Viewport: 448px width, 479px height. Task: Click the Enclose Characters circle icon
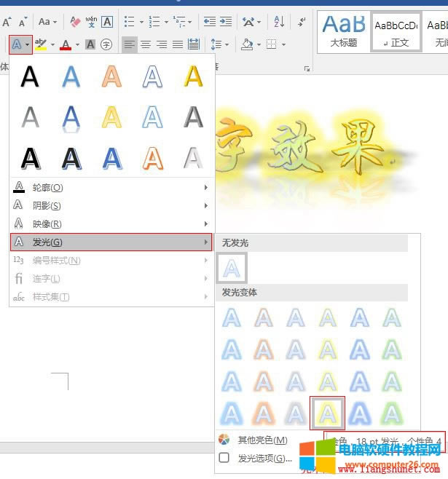click(x=106, y=44)
